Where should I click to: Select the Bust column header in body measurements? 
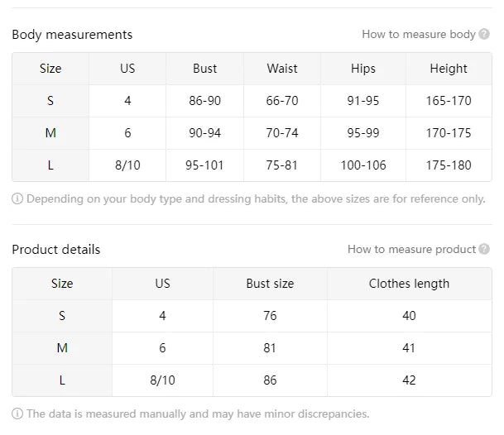tap(204, 69)
